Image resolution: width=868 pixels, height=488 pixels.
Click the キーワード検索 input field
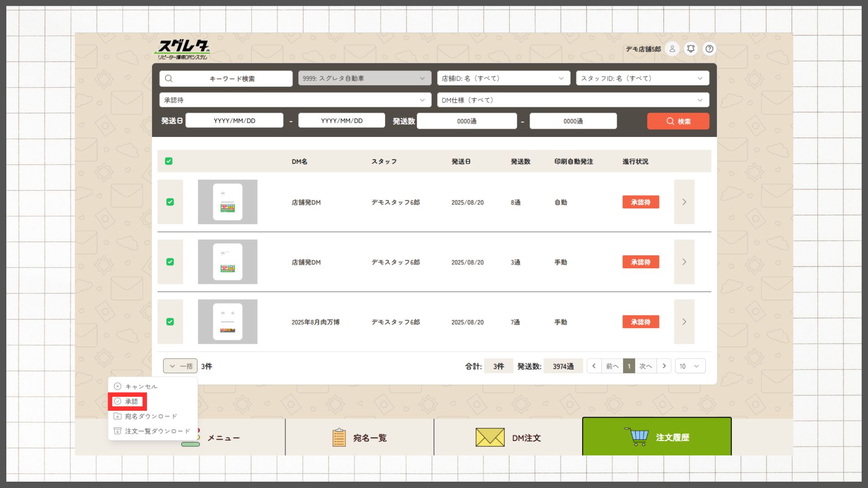[226, 78]
